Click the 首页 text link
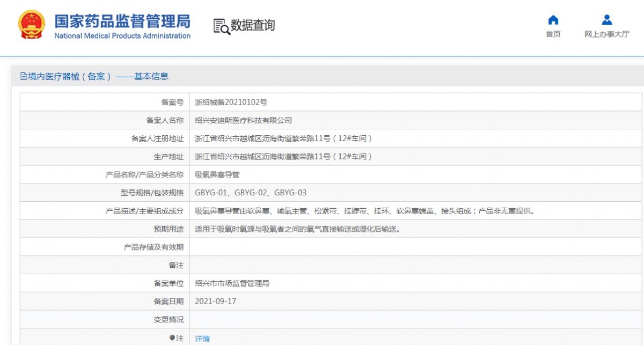Screen dimensions: 644x345 tap(553, 34)
